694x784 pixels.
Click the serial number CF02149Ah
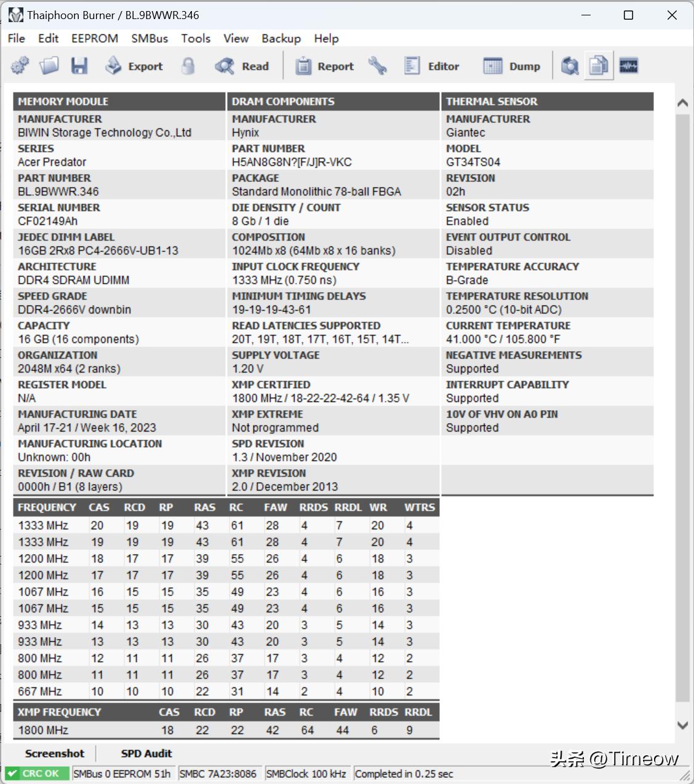(48, 221)
